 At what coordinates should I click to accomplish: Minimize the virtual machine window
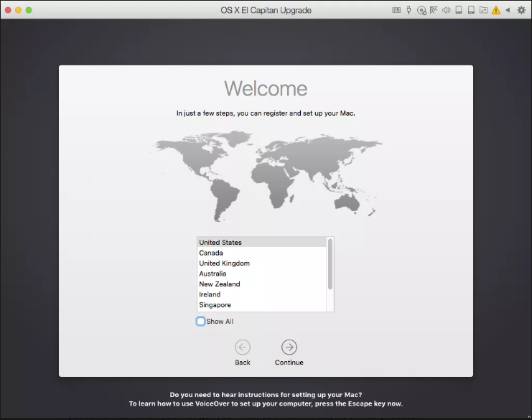(x=19, y=10)
